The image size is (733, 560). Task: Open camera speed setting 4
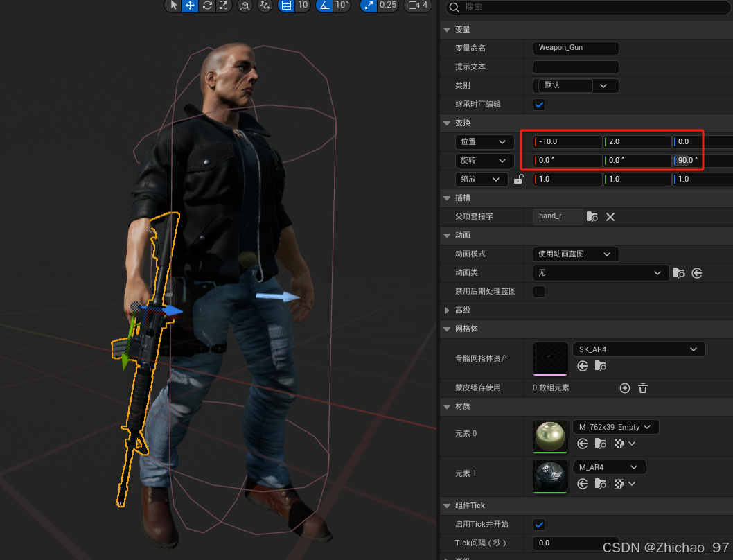click(418, 5)
